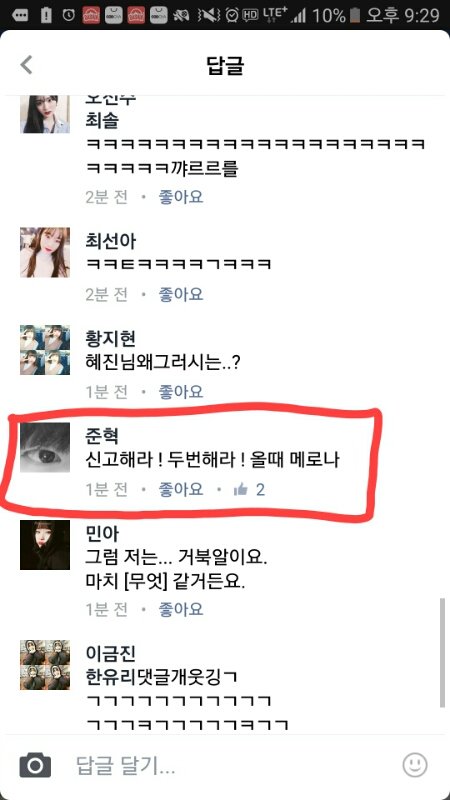450x800 pixels.
Task: View 황지현's profile picture
Action: (x=45, y=350)
